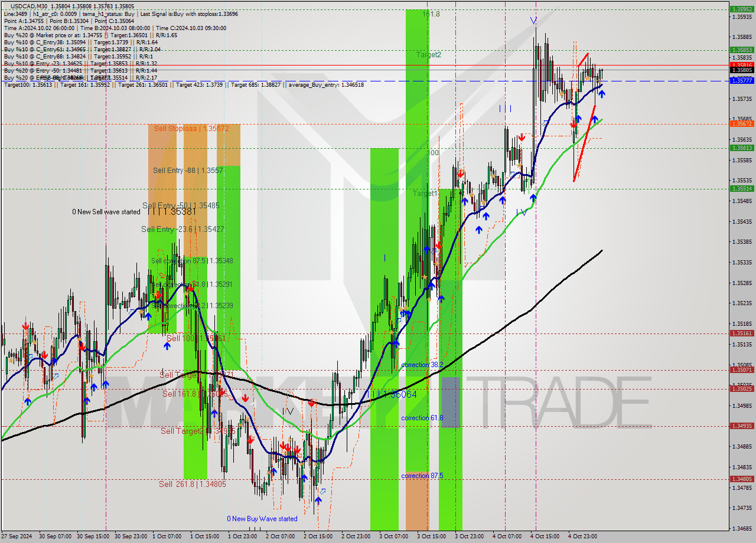
Task: Click the 'Target2' label on green zone
Action: coord(429,55)
